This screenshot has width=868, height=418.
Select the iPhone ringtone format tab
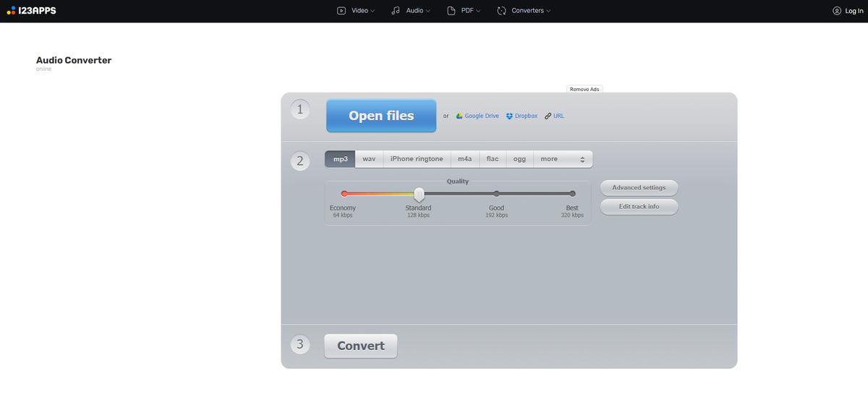417,159
